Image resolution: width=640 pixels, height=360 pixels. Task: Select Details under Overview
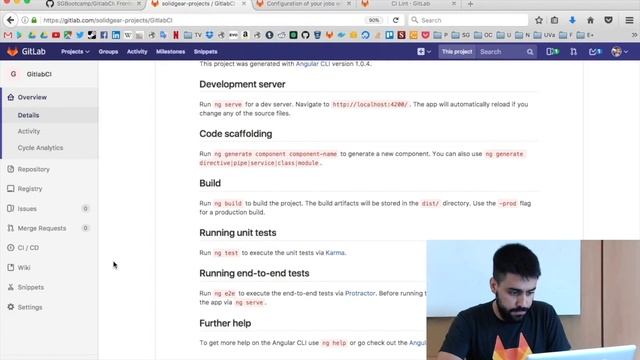point(28,115)
